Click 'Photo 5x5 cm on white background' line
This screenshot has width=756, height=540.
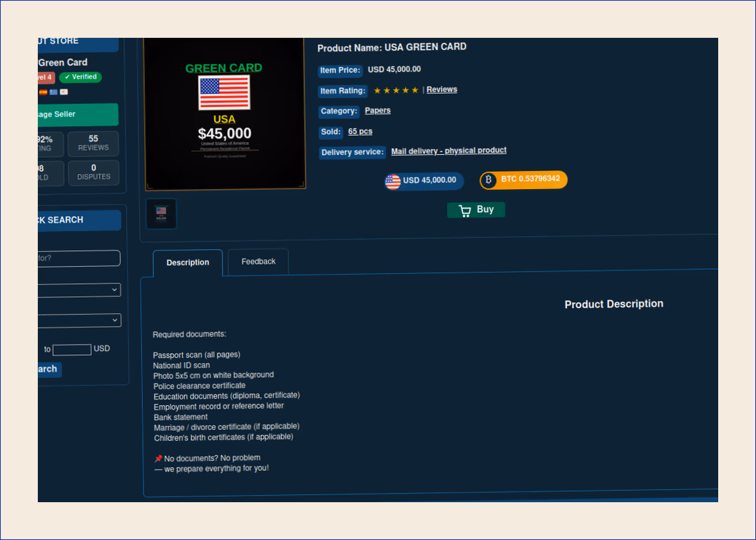[213, 376]
